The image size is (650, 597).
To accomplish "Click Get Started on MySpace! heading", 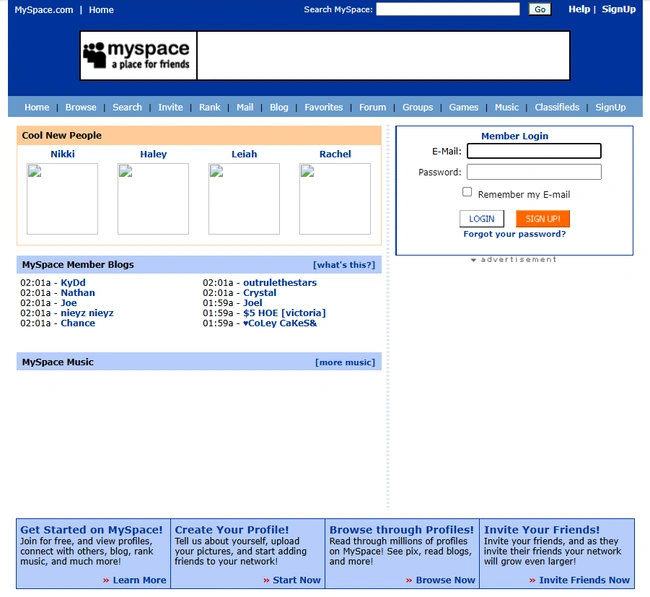I will [91, 530].
